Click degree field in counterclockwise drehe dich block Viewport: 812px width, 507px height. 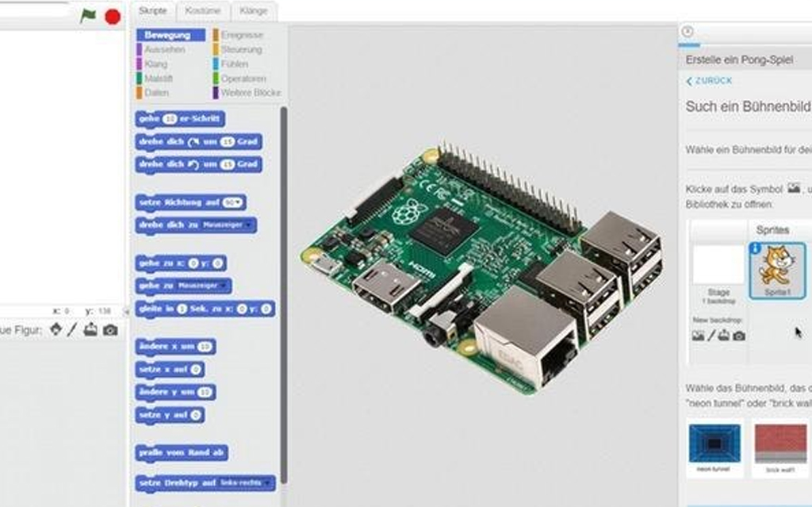coord(228,164)
